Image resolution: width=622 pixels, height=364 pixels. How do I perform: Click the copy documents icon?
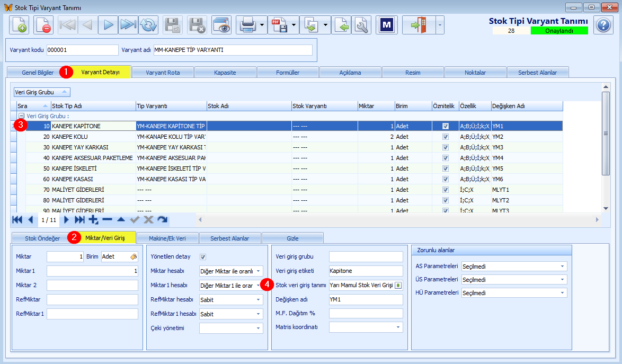pos(312,25)
